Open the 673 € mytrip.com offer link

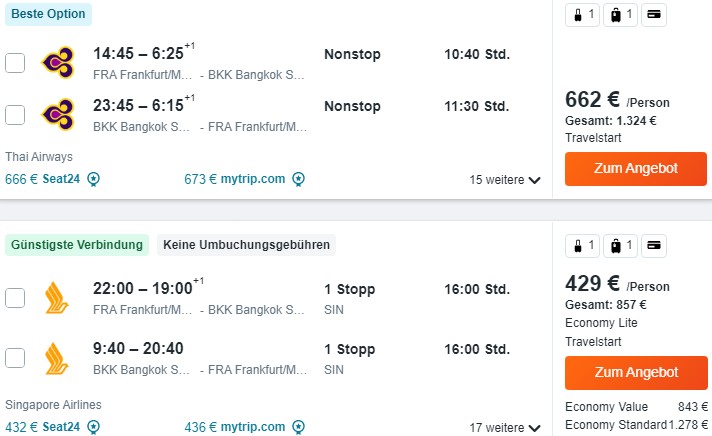coord(235,179)
